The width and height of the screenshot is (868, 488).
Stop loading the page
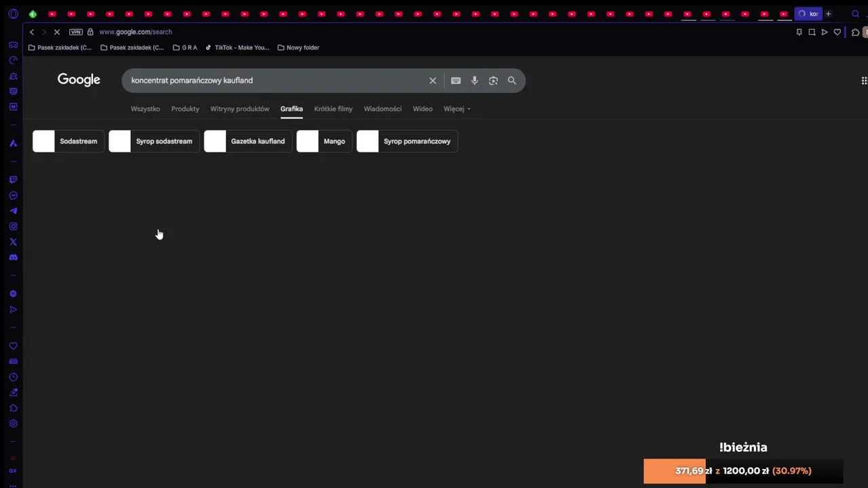point(57,32)
